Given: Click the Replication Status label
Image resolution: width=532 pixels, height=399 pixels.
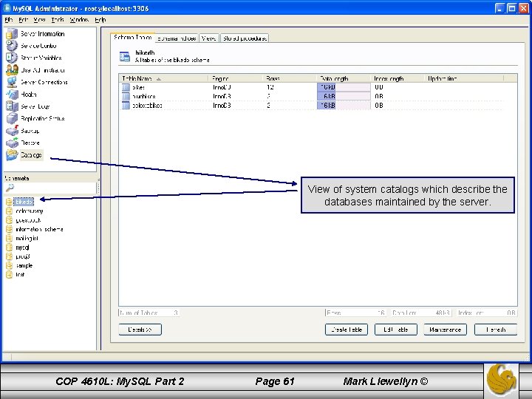Looking at the screenshot, I should tap(42, 118).
